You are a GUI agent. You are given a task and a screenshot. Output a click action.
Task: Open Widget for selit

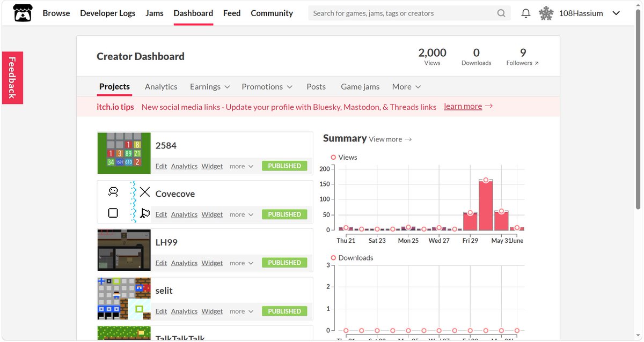click(212, 311)
